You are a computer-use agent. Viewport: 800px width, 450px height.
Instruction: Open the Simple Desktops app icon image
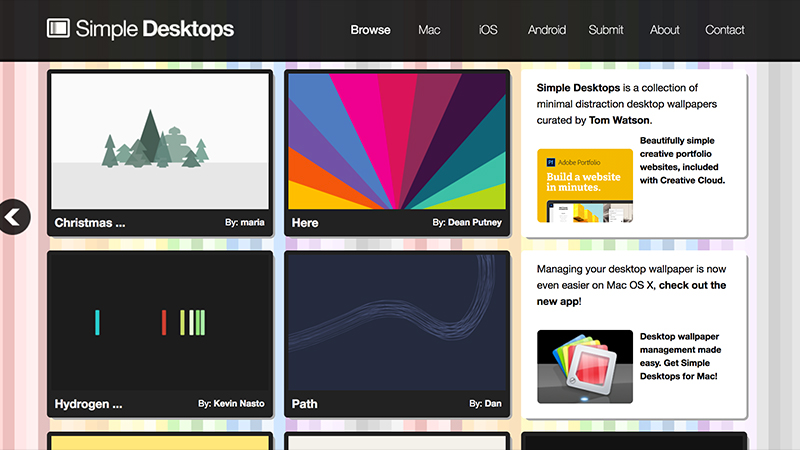tap(585, 366)
